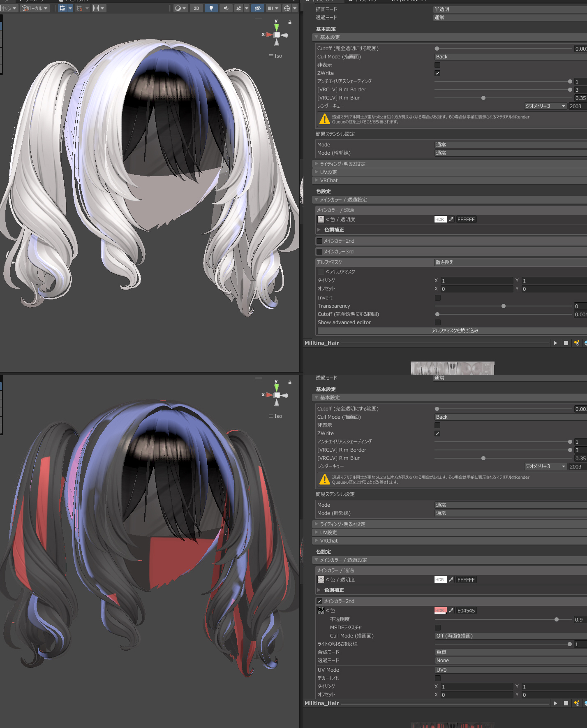Open the 描画モード dropdown showing 半透明
Screen dimensions: 587x728
[510, 9]
